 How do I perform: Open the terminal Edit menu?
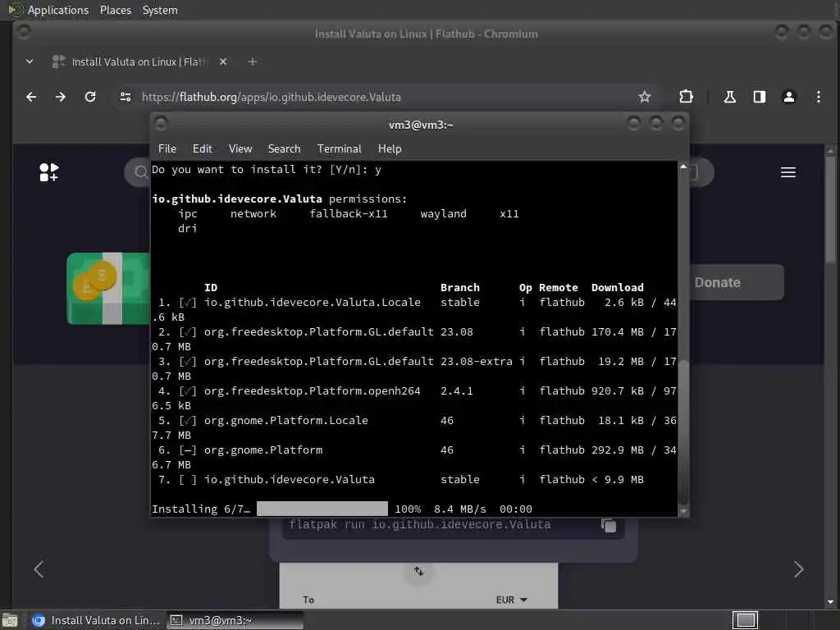202,149
